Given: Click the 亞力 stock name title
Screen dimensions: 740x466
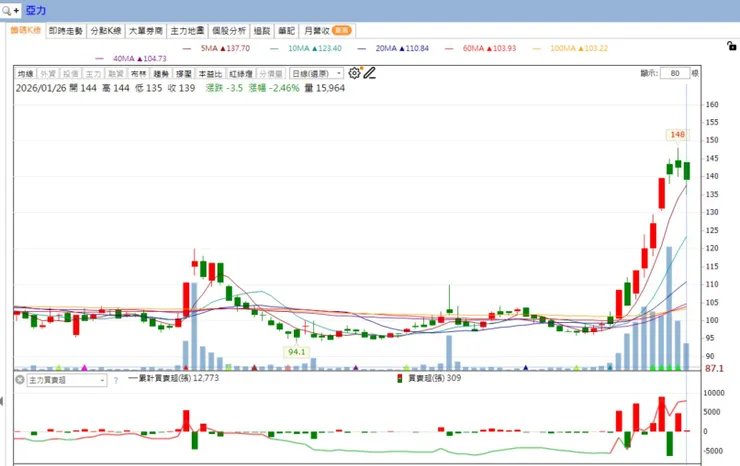Looking at the screenshot, I should (36, 10).
